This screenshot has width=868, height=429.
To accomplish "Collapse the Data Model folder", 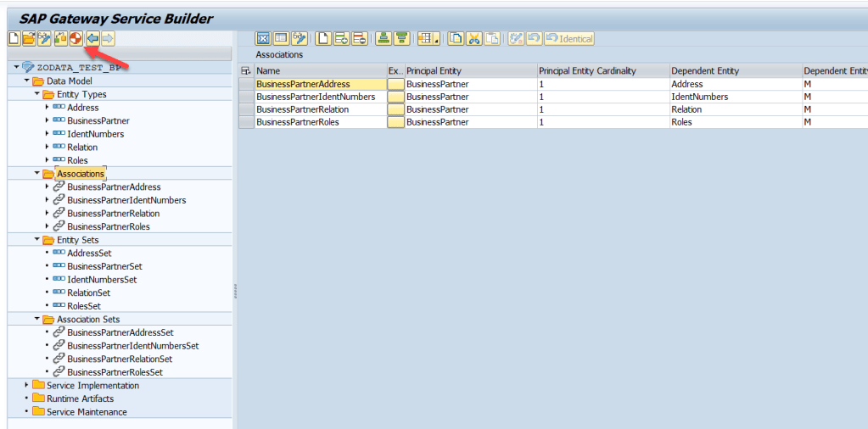I will tap(26, 81).
